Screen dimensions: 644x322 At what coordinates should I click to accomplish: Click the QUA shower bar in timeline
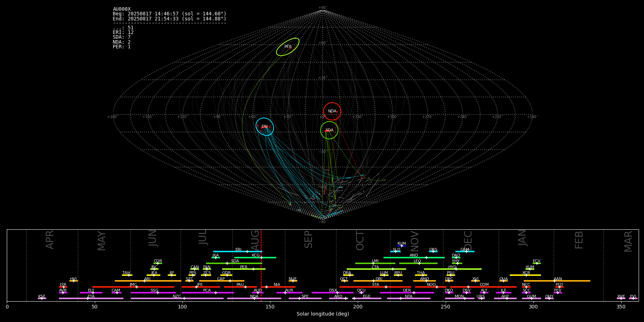pos(503,281)
